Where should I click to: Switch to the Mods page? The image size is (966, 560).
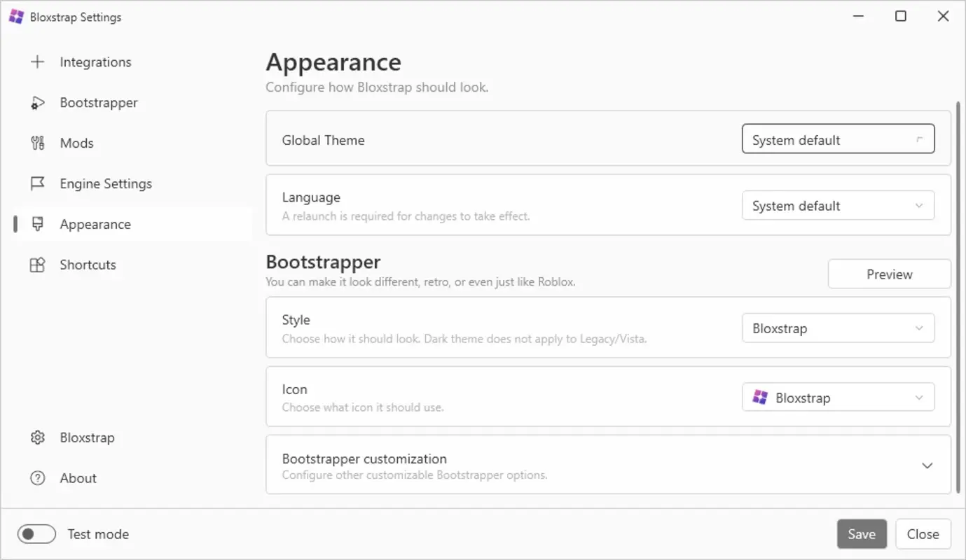click(x=76, y=143)
